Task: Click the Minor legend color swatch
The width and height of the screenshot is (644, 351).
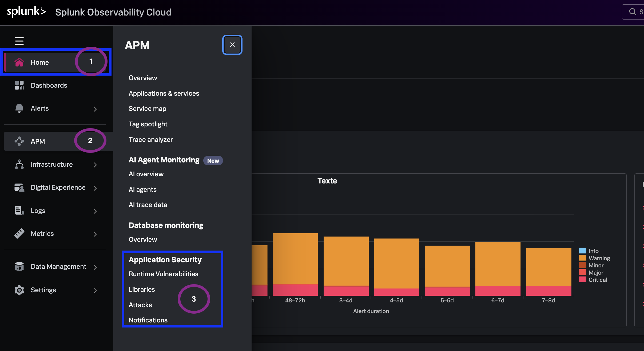Action: click(582, 265)
